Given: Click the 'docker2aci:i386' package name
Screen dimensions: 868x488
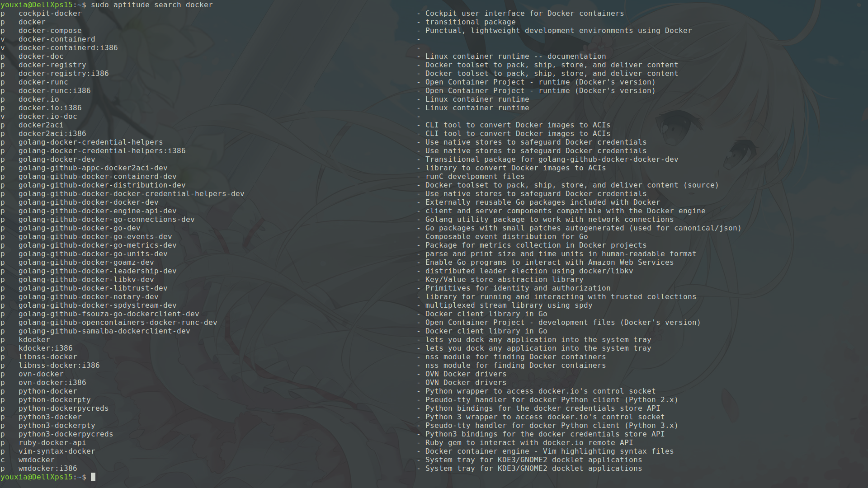Looking at the screenshot, I should coord(52,133).
